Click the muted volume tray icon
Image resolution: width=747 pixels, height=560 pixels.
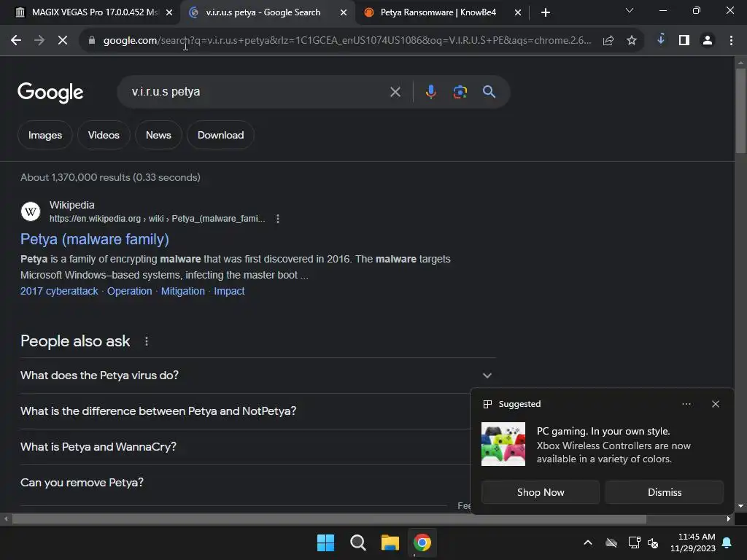click(653, 542)
